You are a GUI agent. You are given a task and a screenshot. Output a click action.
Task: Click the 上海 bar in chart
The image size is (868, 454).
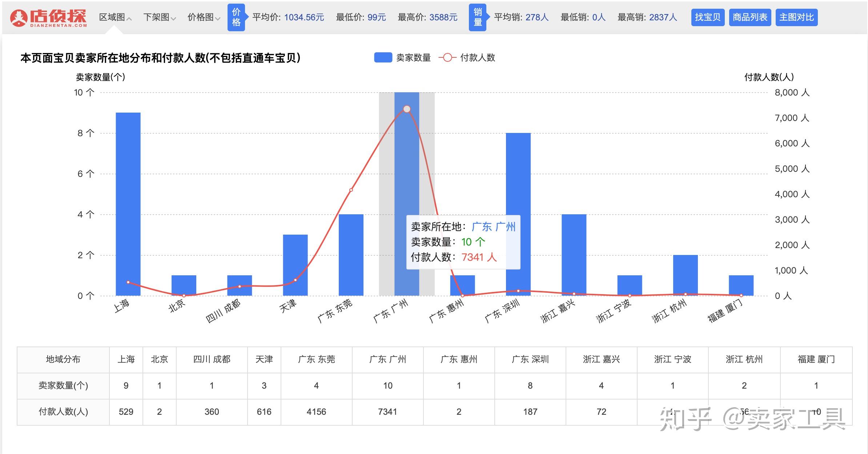point(128,204)
